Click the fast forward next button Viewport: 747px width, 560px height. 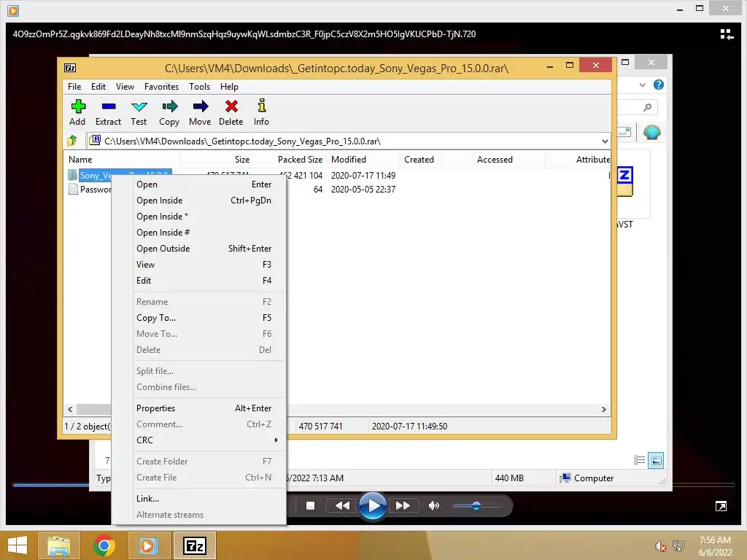pyautogui.click(x=403, y=506)
